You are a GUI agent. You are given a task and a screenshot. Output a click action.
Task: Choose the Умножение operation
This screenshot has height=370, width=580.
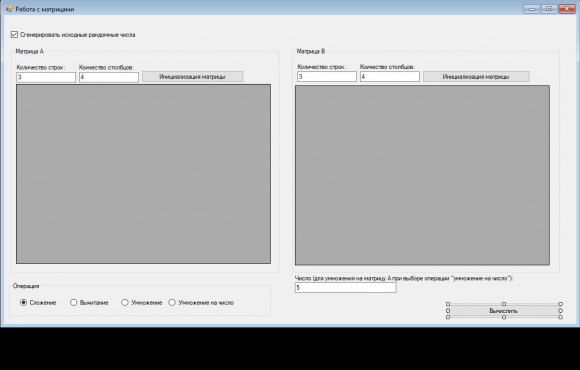click(125, 303)
